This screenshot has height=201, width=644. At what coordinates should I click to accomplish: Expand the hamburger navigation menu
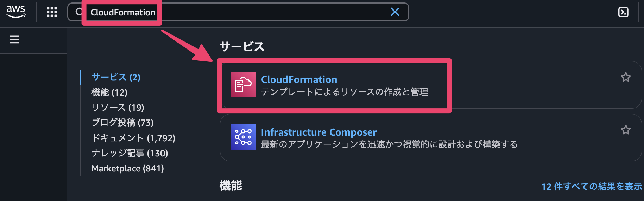click(x=14, y=40)
